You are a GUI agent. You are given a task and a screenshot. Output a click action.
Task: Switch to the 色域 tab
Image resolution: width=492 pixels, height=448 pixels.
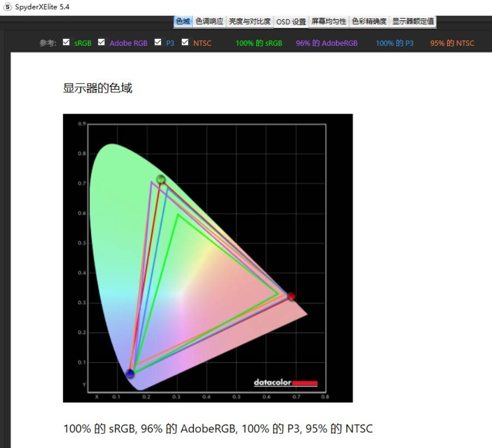coord(183,21)
